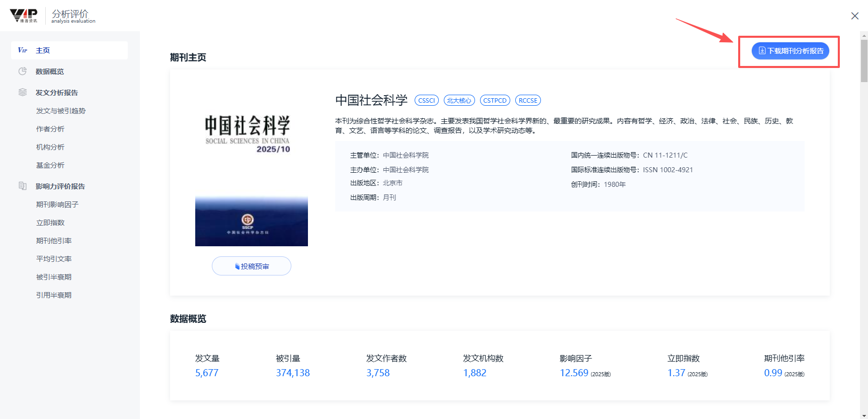The image size is (868, 419).
Task: Click the 发文作者数 value 3,758
Action: click(x=378, y=373)
